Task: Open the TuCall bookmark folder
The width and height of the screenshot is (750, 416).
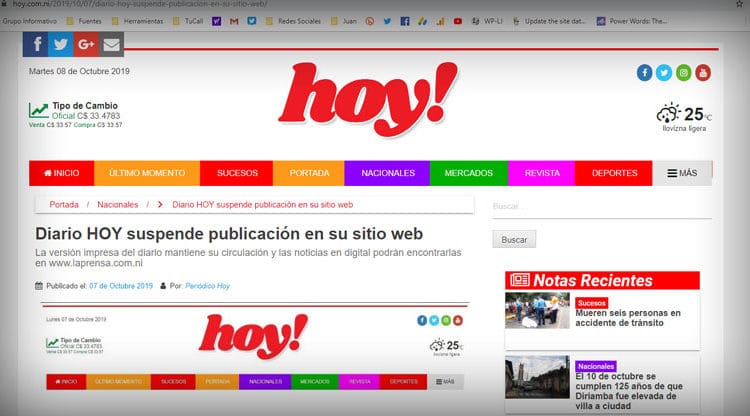Action: click(188, 21)
